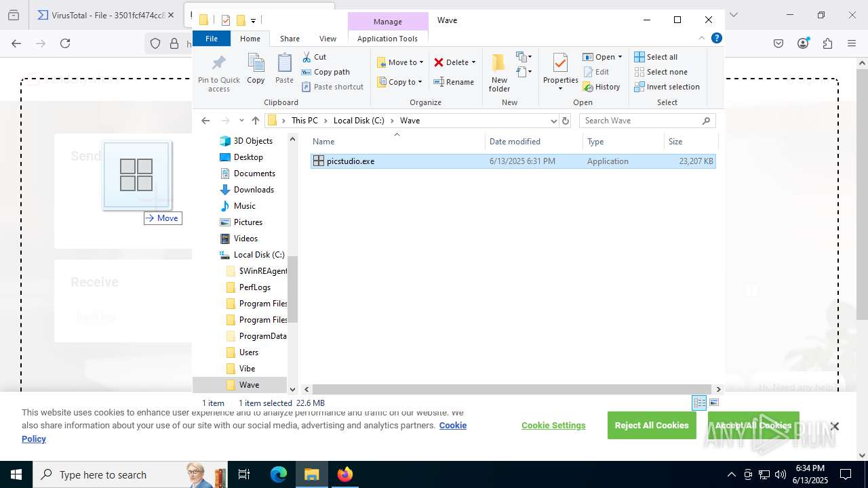The width and height of the screenshot is (868, 488).
Task: Click the Copy ribbon icon
Action: click(256, 69)
